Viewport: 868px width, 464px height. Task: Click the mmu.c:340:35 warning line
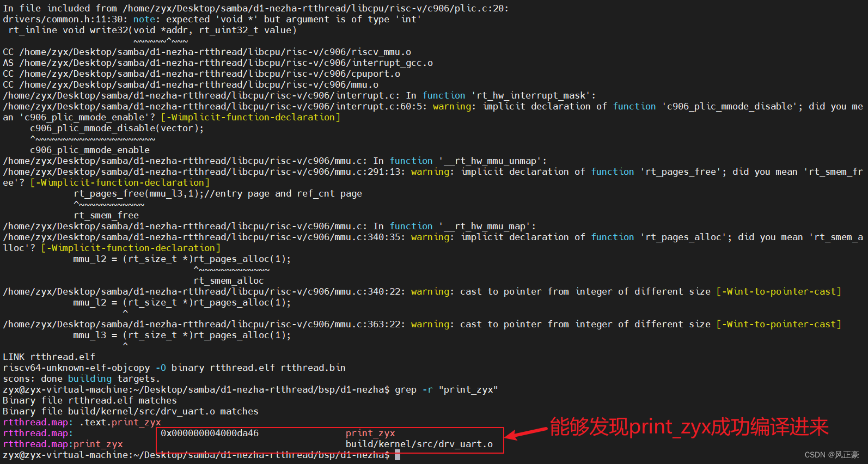pyautogui.click(x=433, y=242)
